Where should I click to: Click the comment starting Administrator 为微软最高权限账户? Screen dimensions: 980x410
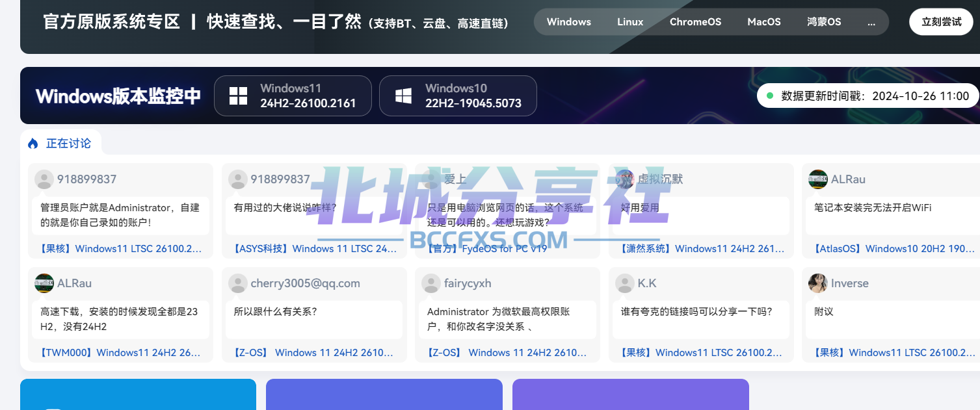pyautogui.click(x=499, y=319)
